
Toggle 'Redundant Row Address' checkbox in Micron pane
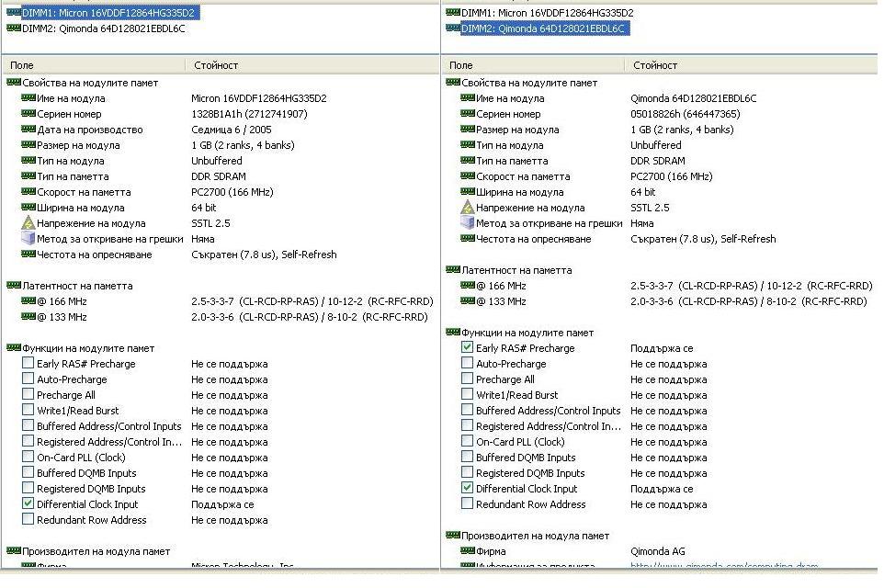(x=28, y=519)
